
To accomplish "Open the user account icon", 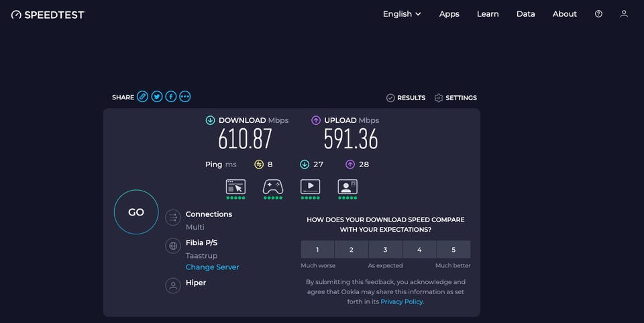I will (x=624, y=14).
